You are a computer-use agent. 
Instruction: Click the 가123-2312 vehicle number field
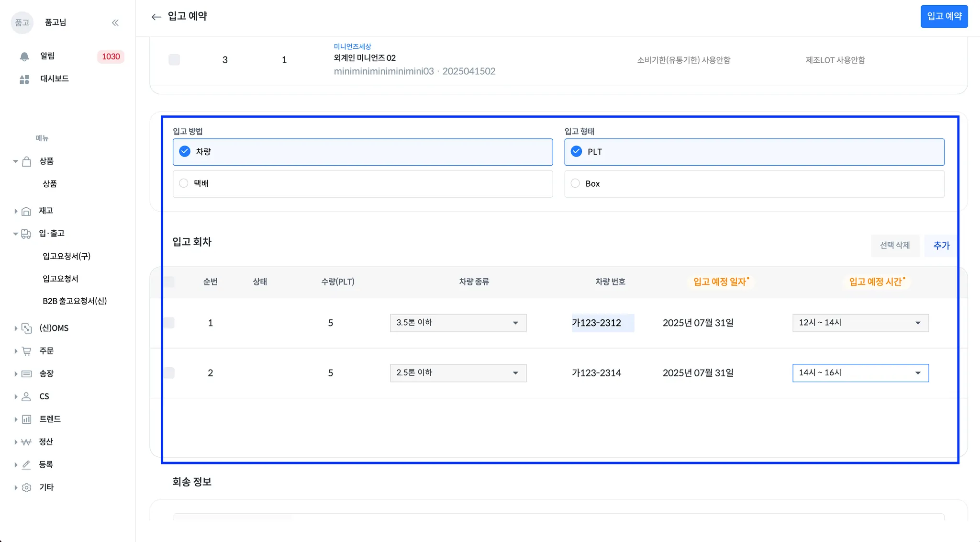point(602,323)
